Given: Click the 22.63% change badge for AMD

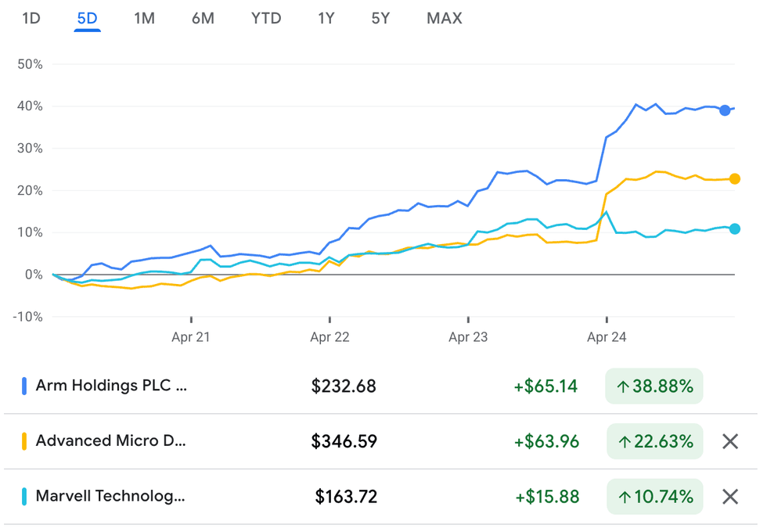Looking at the screenshot, I should [x=654, y=441].
